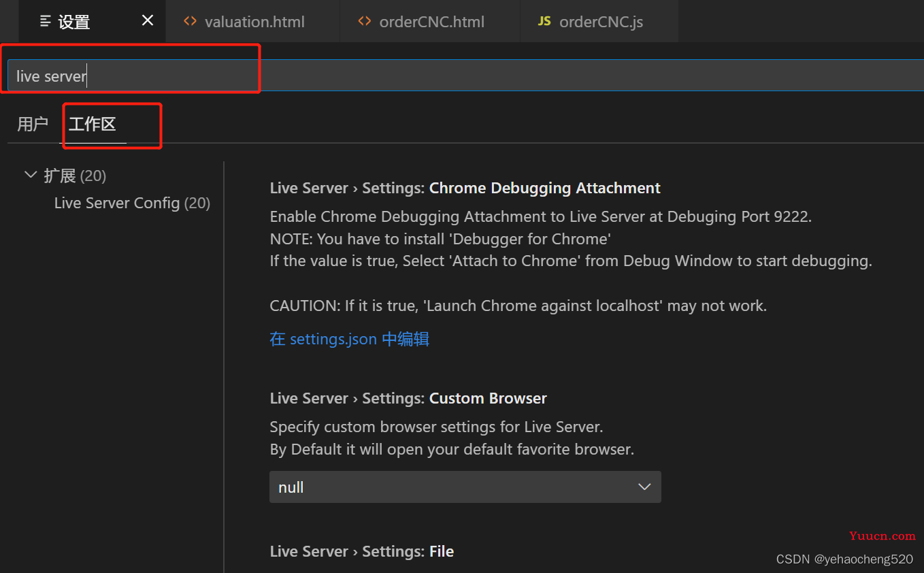Close the 设置 settings tab
Screen dimensions: 924x573
148,21
